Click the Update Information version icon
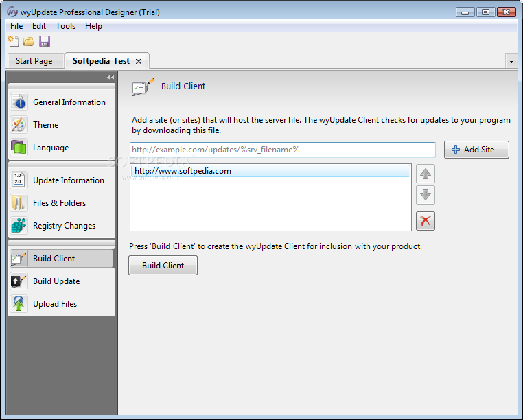 (19, 180)
